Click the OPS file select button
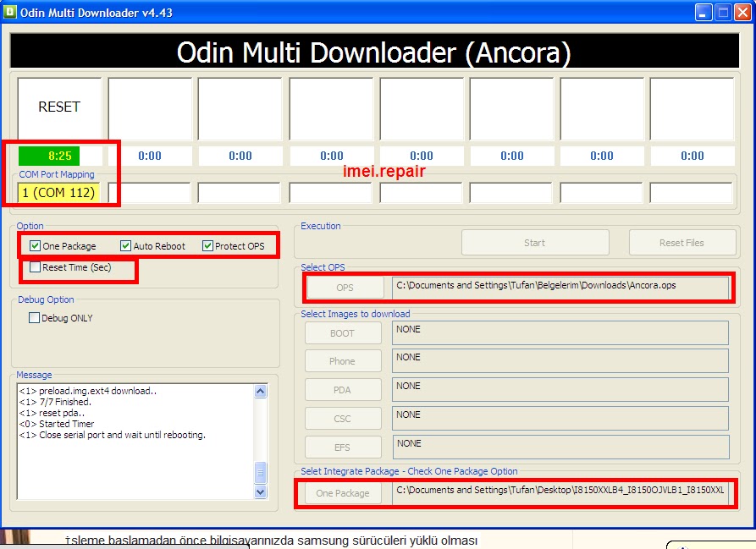The width and height of the screenshot is (756, 549). [x=345, y=288]
